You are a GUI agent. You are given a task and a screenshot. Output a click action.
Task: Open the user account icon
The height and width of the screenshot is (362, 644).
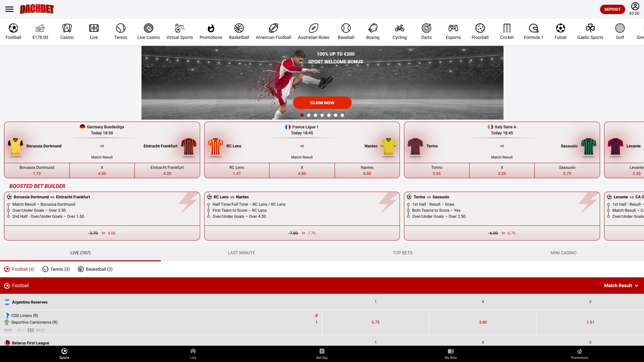635,6
